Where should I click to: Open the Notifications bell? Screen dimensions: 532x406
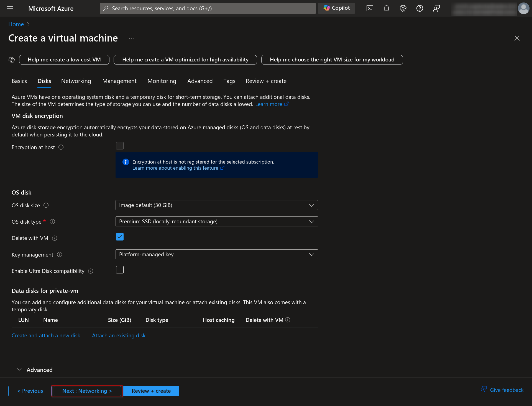pyautogui.click(x=386, y=8)
